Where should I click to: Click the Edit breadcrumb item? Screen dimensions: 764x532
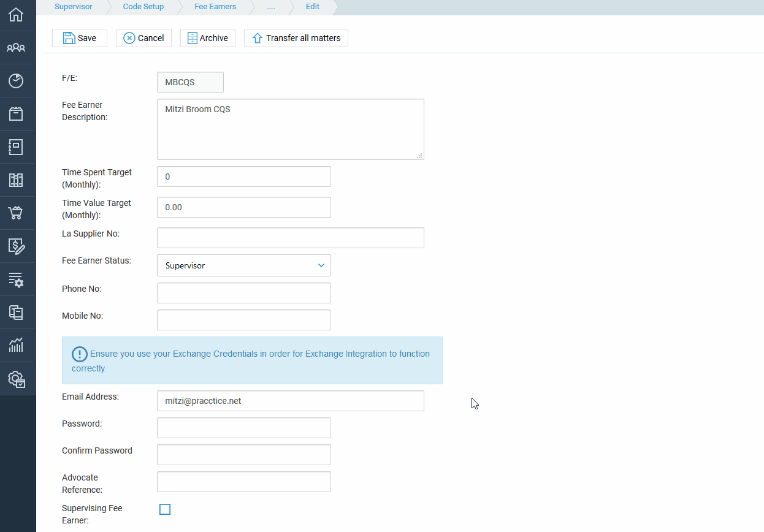tap(313, 7)
